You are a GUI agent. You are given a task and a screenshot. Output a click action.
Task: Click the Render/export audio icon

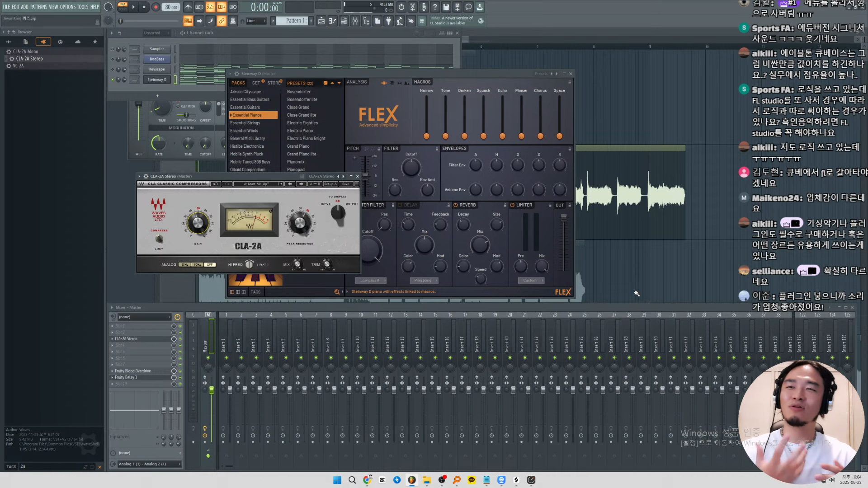pos(458,7)
